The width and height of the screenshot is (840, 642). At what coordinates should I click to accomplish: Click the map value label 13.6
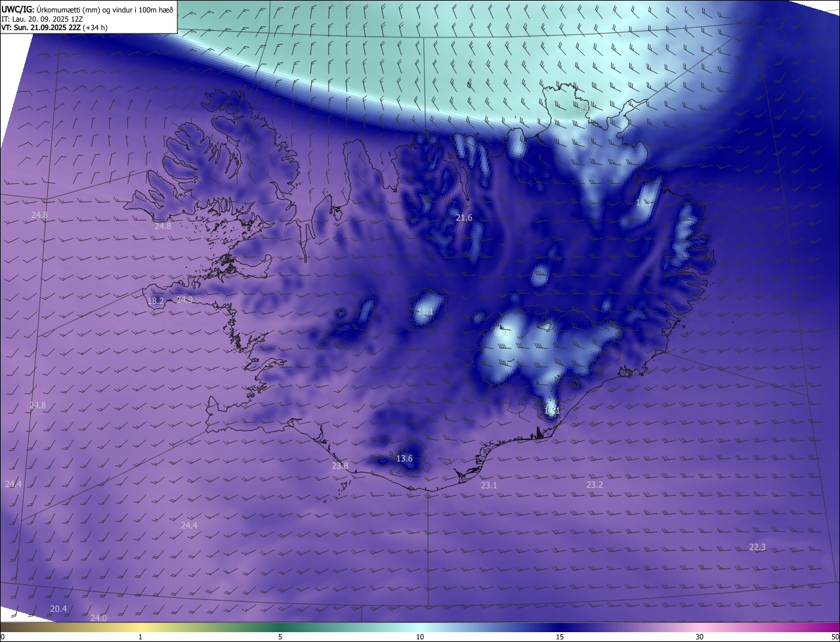click(x=404, y=458)
